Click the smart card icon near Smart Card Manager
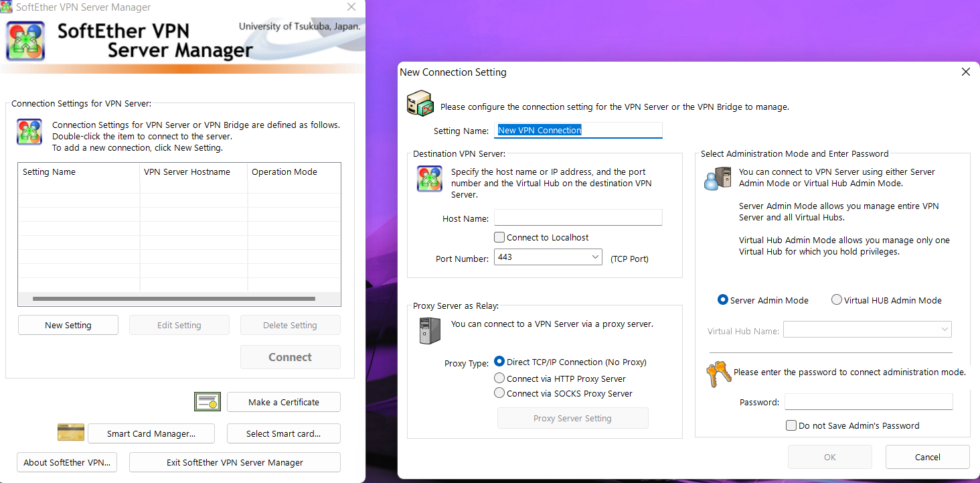This screenshot has width=980, height=483. click(x=71, y=432)
